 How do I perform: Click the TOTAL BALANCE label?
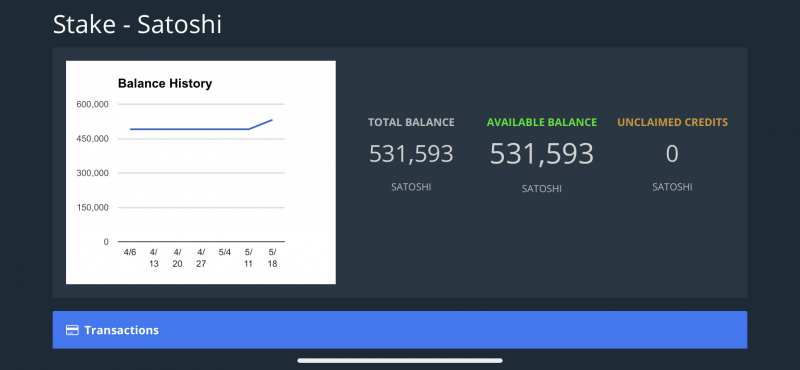pos(411,122)
